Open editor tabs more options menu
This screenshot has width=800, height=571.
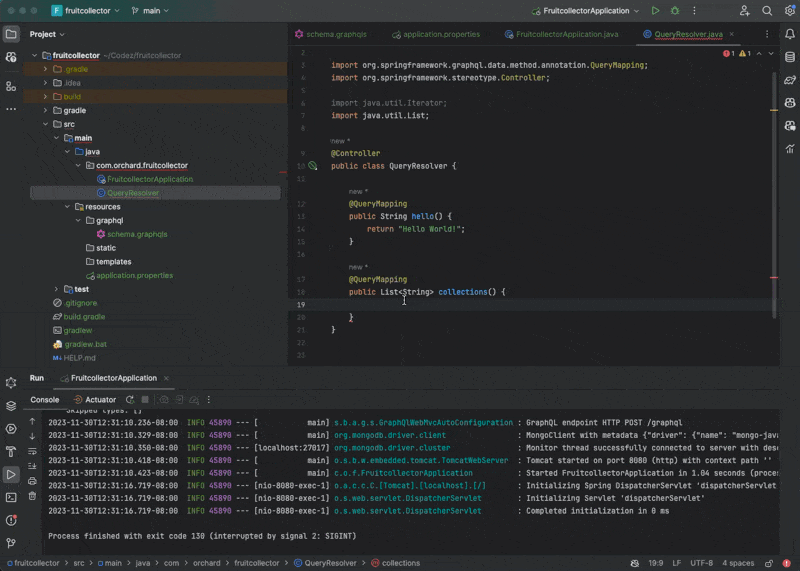point(767,34)
